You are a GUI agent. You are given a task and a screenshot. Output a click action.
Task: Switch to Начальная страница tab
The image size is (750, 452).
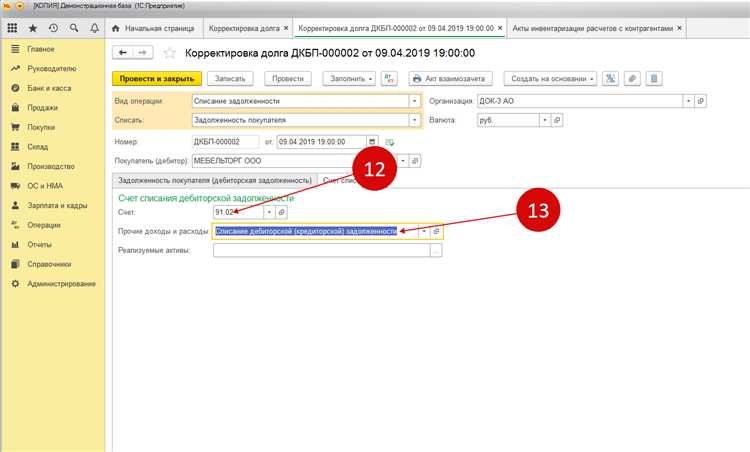click(x=154, y=28)
